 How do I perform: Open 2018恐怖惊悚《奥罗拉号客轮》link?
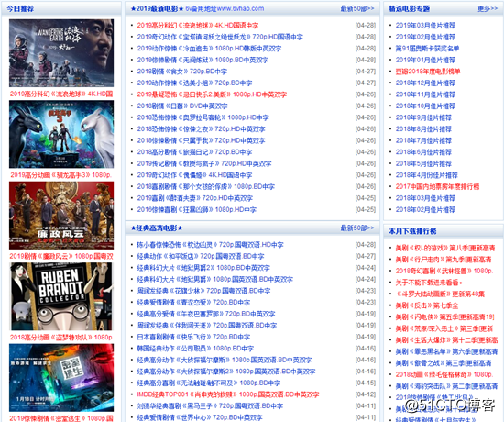203,117
